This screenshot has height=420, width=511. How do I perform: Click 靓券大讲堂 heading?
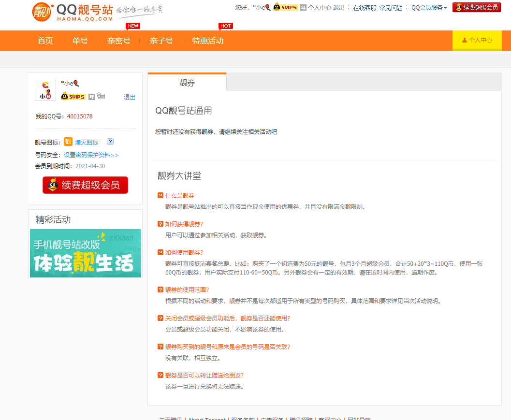[179, 176]
